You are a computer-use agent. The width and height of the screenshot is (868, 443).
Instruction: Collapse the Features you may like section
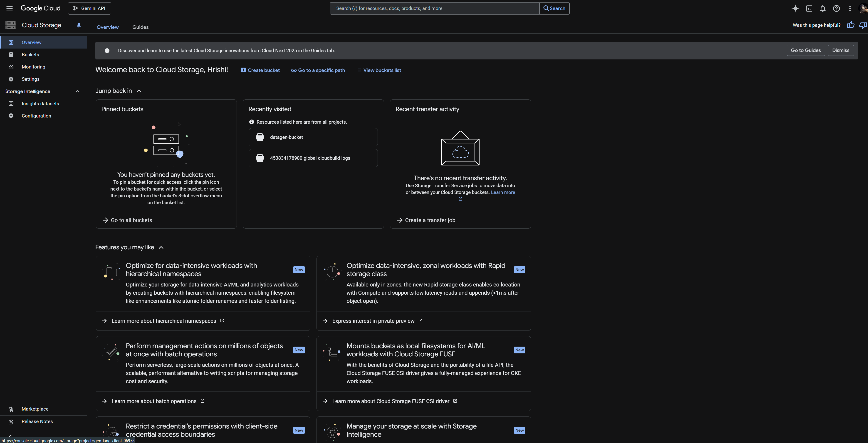tap(161, 247)
